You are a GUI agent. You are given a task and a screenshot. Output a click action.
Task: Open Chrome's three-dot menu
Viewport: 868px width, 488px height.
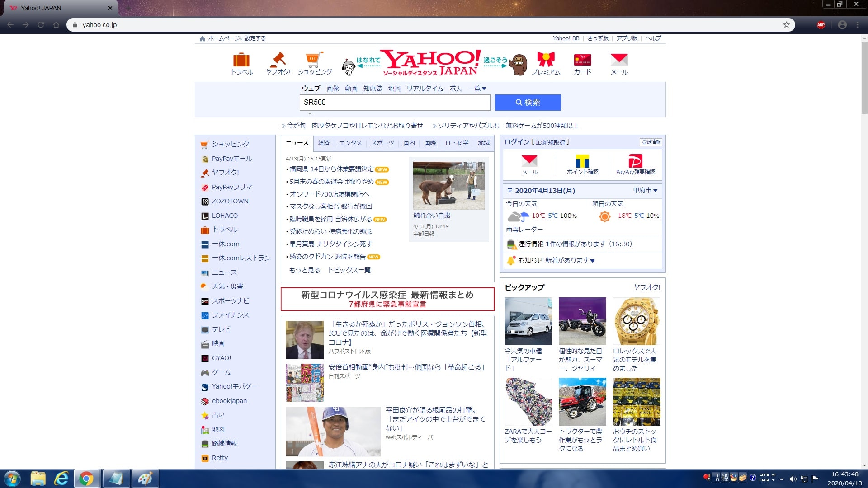click(x=858, y=25)
